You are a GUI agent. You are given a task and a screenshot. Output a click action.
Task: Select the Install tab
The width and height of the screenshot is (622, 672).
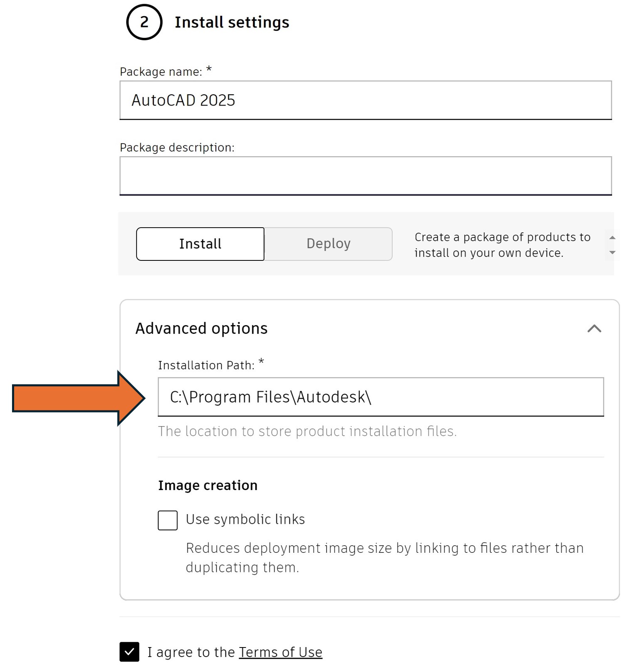200,244
